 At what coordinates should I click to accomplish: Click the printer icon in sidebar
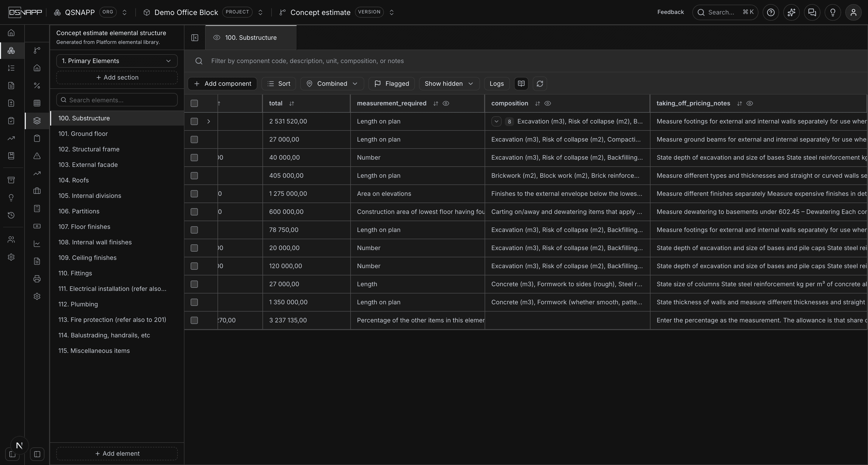37,279
